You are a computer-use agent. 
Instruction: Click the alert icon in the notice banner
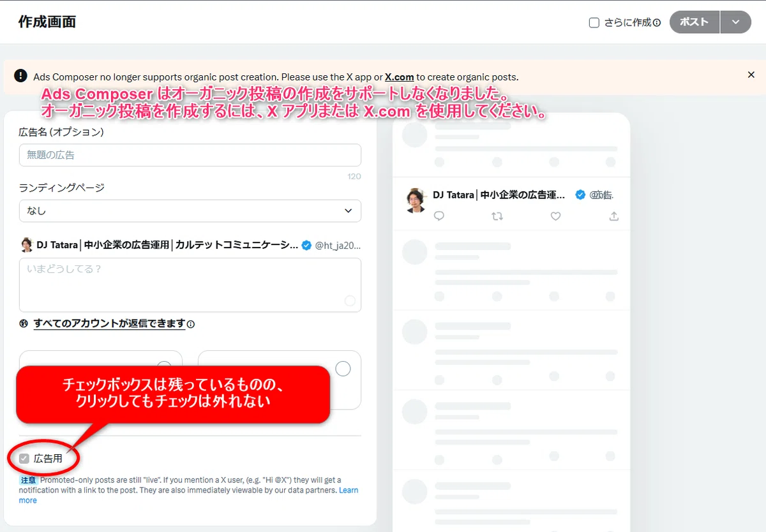click(20, 76)
